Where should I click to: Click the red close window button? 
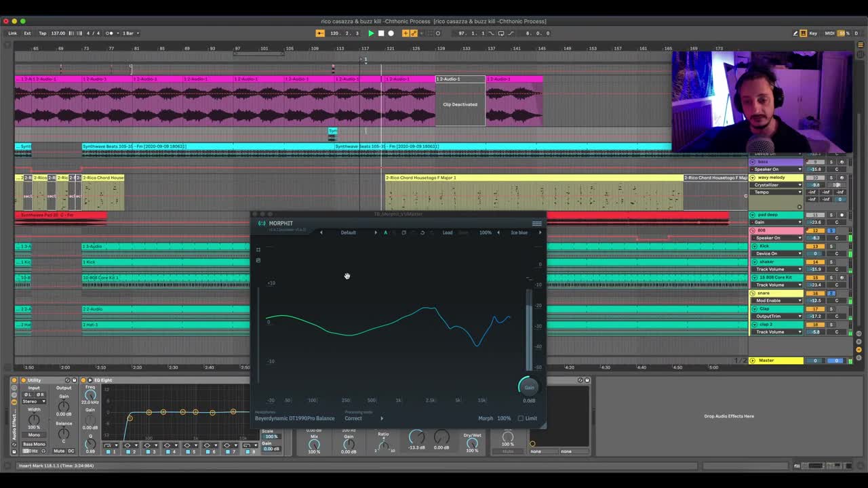pyautogui.click(x=6, y=21)
